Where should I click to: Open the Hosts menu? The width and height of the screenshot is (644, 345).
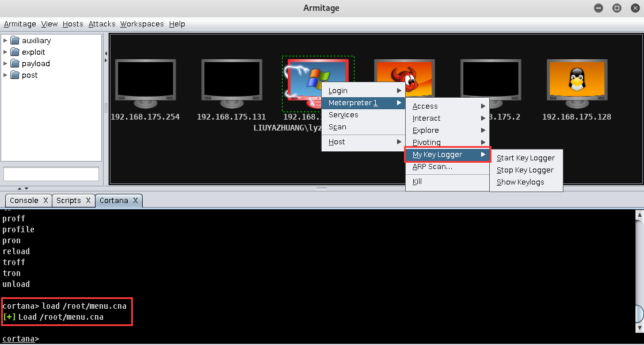tap(73, 24)
